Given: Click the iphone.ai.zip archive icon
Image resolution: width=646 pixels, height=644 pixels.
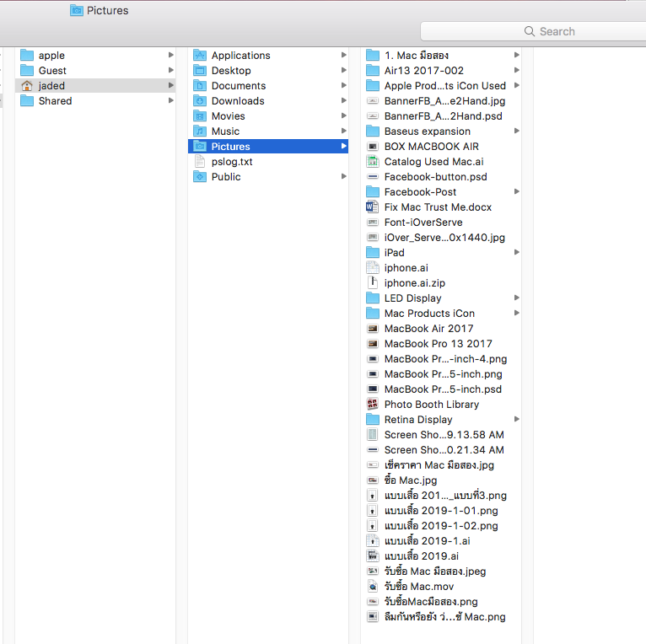Looking at the screenshot, I should tap(373, 282).
